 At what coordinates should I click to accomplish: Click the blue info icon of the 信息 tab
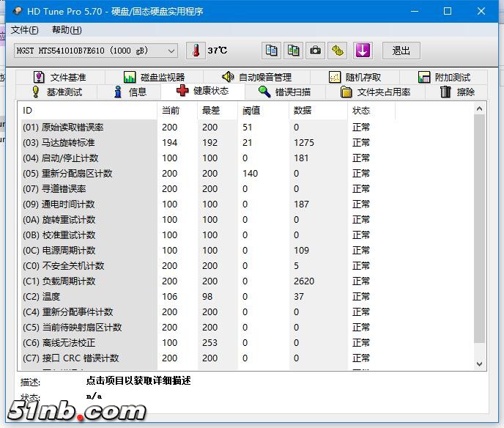pyautogui.click(x=118, y=92)
